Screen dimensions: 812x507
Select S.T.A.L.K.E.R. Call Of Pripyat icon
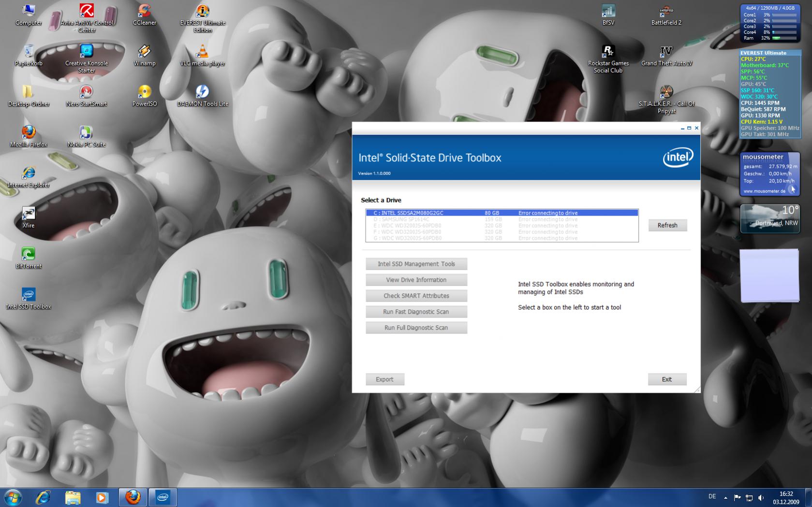pos(666,99)
